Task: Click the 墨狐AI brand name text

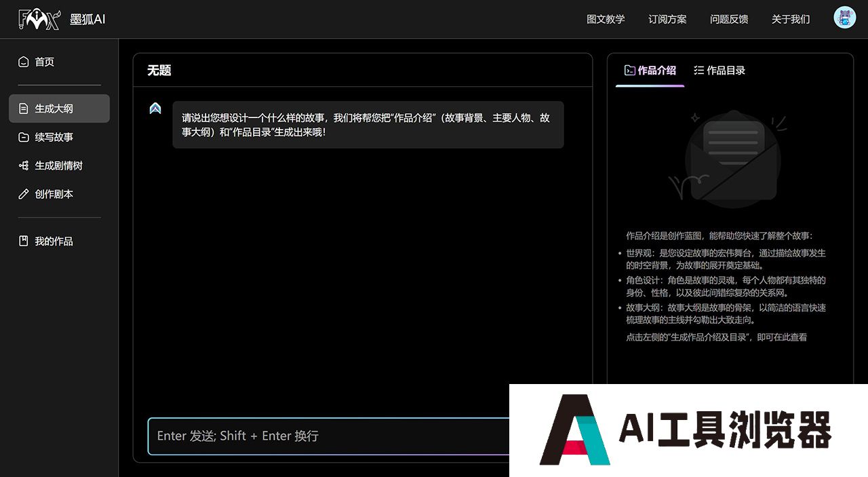Action: [x=87, y=19]
